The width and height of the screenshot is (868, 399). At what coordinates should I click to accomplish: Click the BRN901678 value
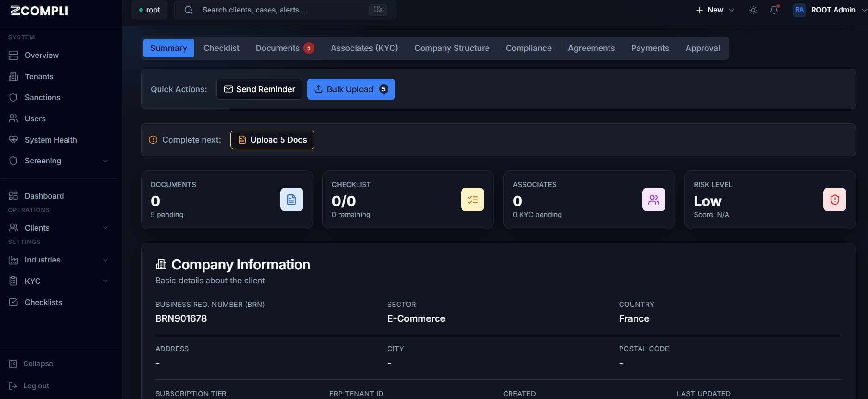pyautogui.click(x=181, y=318)
